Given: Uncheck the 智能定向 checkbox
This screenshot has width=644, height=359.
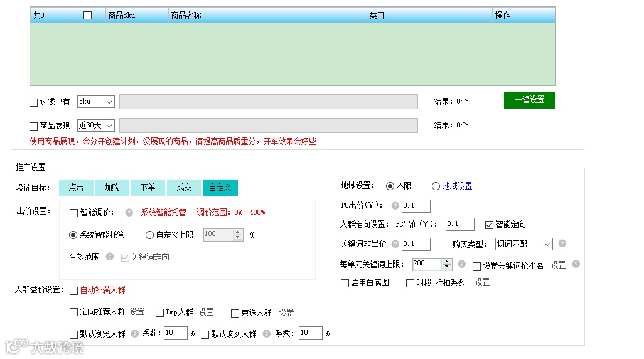Looking at the screenshot, I should [489, 225].
